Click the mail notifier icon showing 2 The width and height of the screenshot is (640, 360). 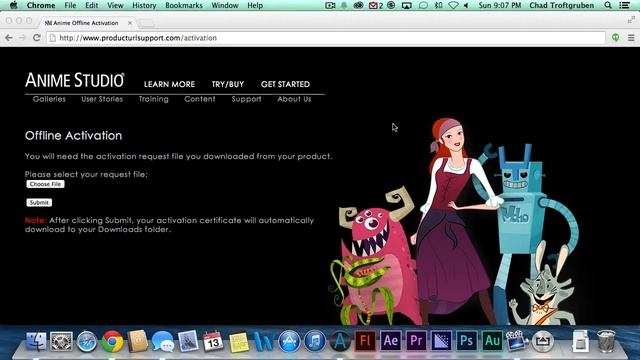click(x=376, y=5)
